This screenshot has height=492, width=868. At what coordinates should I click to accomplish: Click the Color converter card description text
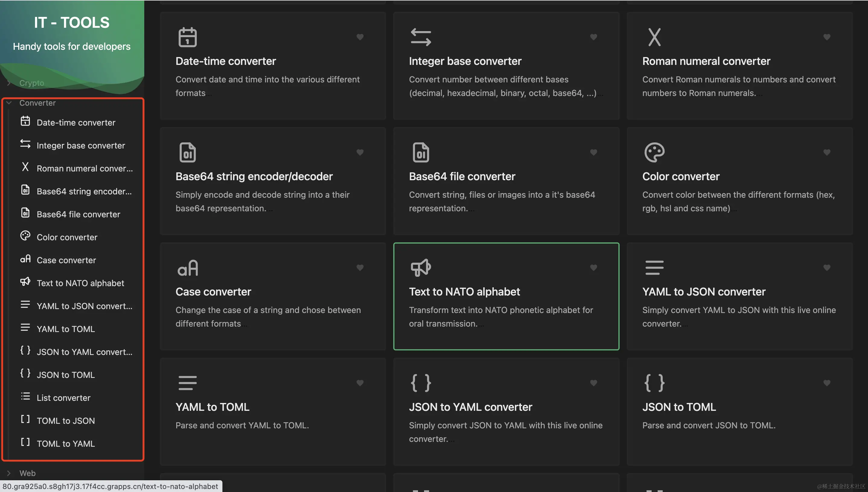click(739, 201)
